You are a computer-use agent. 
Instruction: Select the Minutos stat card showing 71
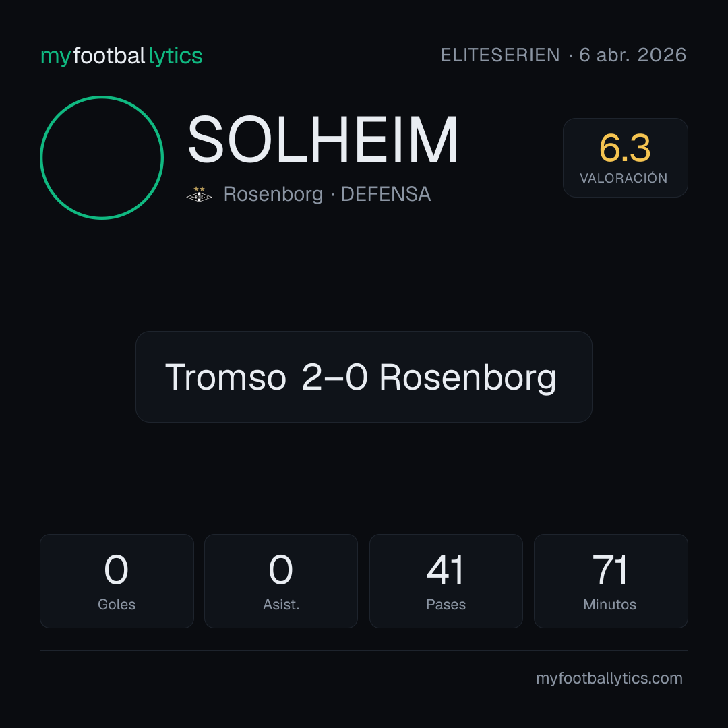611,581
